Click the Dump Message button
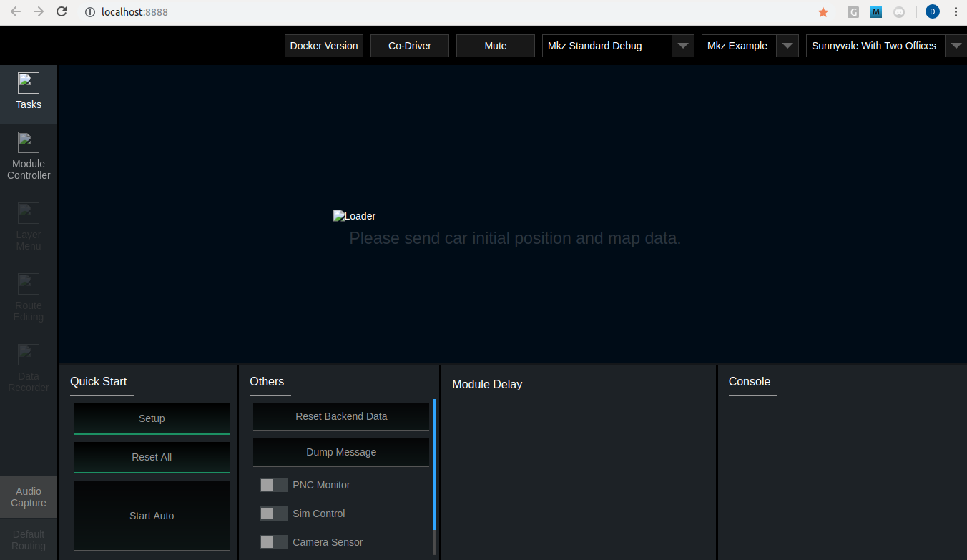Viewport: 967px width, 560px height. (x=341, y=452)
